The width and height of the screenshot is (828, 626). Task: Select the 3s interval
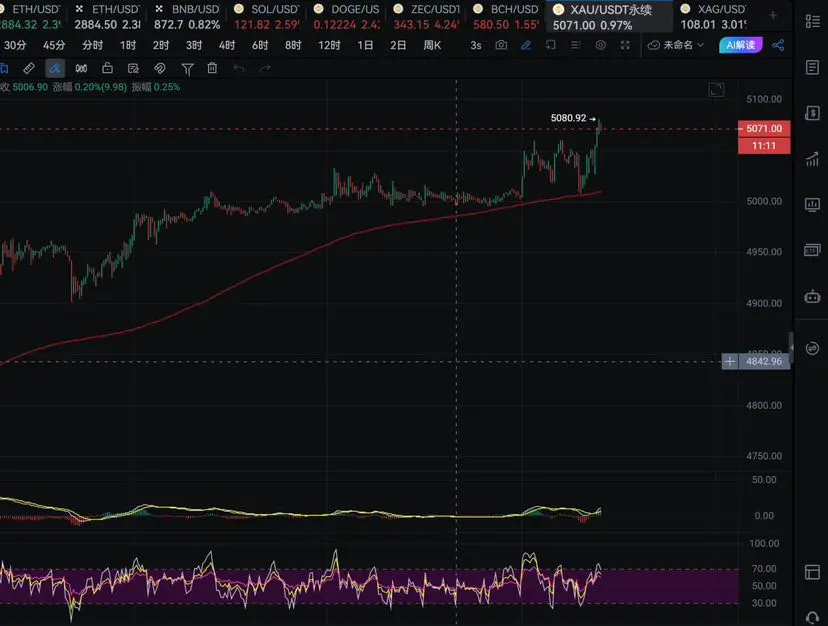476,45
